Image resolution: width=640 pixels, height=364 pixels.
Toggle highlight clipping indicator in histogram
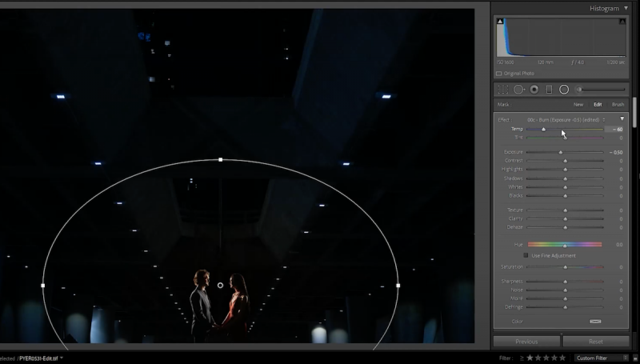point(622,22)
